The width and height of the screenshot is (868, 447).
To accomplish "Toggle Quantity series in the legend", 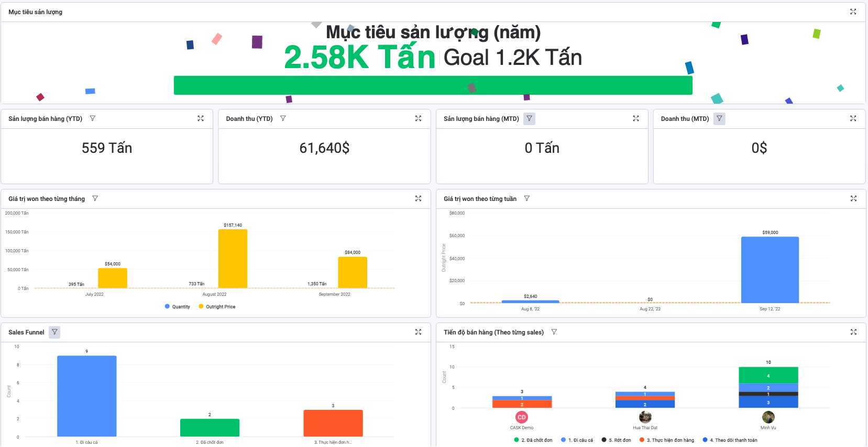I will point(178,307).
